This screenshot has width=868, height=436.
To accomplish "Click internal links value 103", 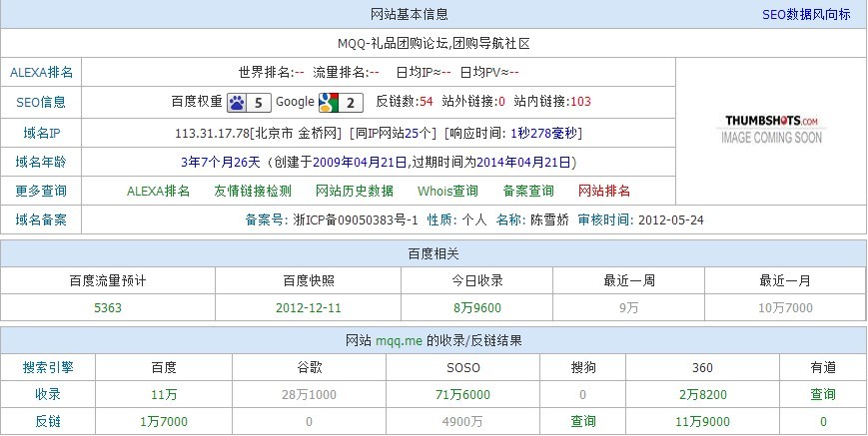I will 580,102.
